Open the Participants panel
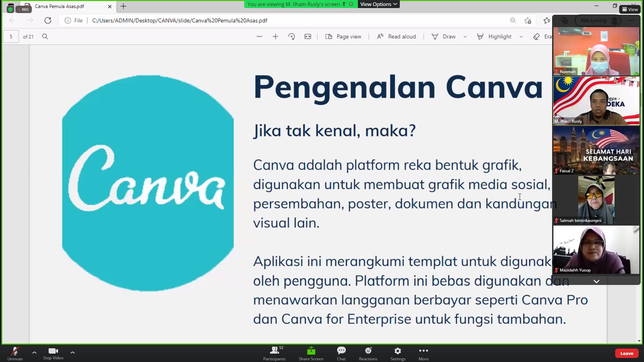Image resolution: width=644 pixels, height=362 pixels. point(274,353)
